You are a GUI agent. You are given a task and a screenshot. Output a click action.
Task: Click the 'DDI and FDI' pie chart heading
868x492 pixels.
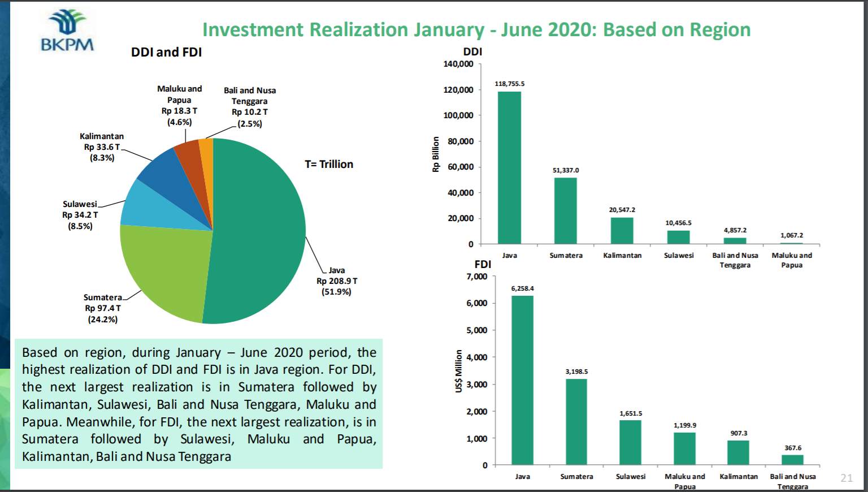[166, 52]
